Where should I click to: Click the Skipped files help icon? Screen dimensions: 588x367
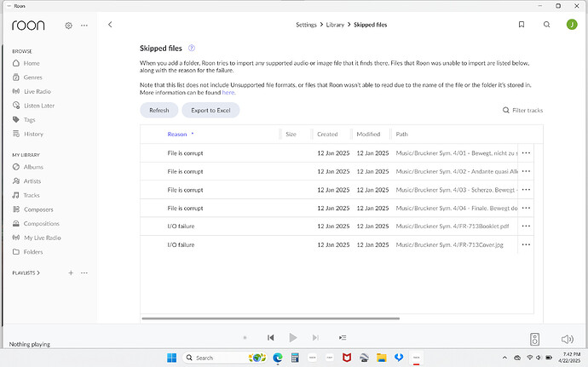191,48
